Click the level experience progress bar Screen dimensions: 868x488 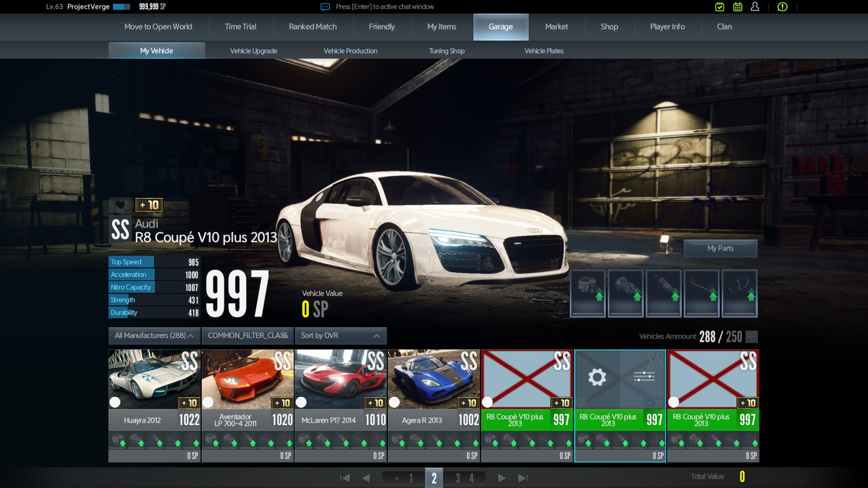[121, 7]
